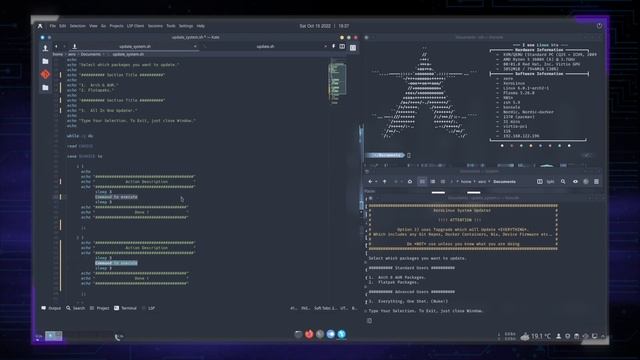Open first dark icon in bottom dock
The width and height of the screenshot is (640, 360).
[x=298, y=334]
